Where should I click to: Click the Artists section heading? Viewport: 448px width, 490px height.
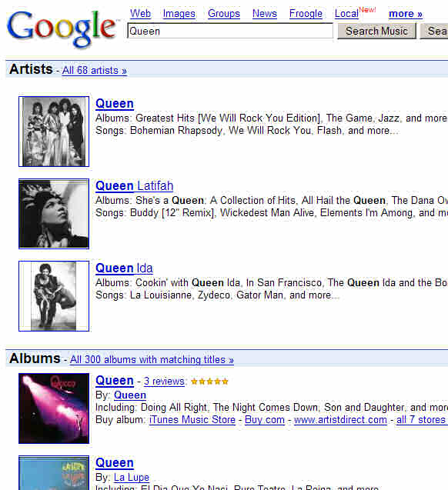coord(31,69)
